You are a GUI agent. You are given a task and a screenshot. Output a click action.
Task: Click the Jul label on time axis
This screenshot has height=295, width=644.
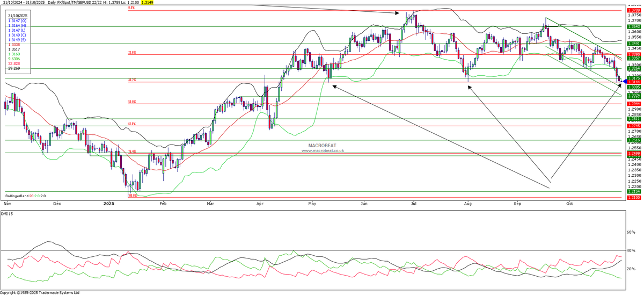(414, 204)
